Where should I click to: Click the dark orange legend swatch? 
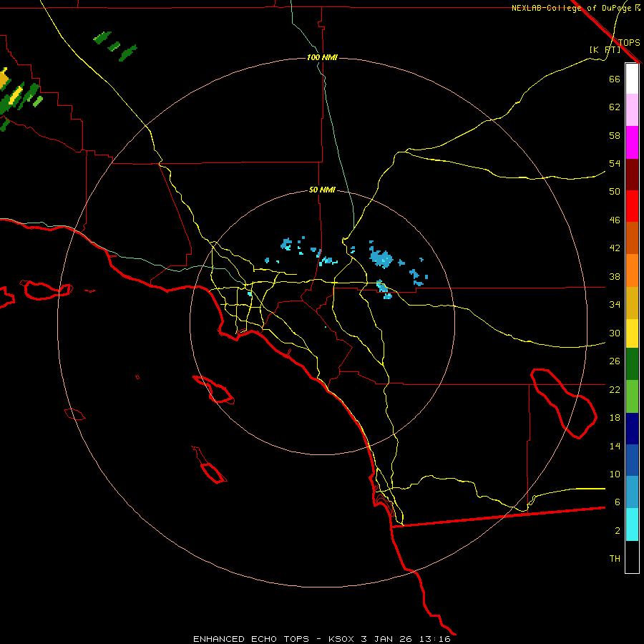pos(632,238)
